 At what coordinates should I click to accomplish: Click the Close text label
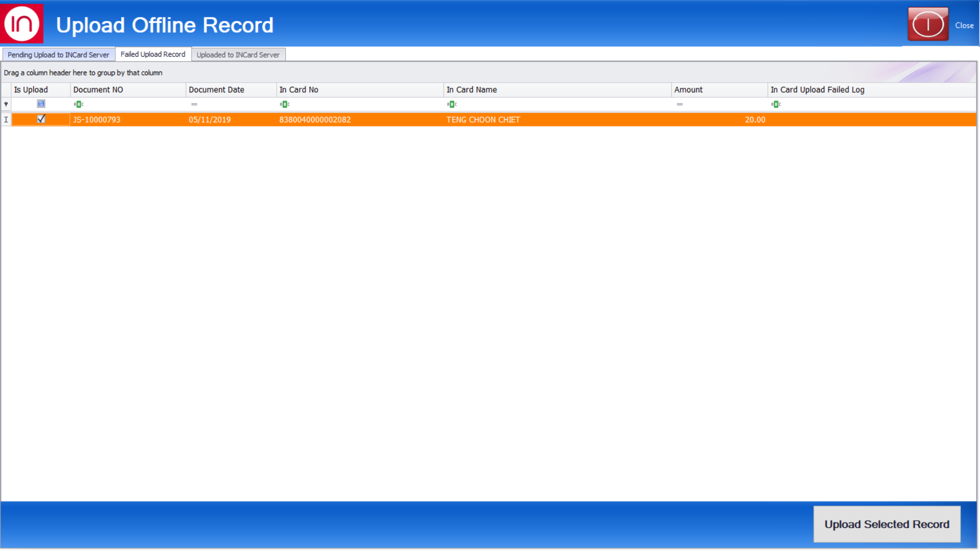[964, 25]
